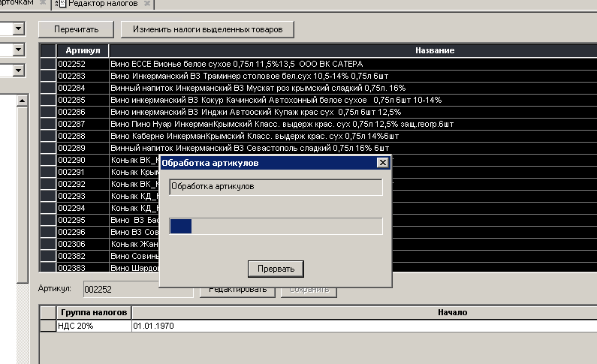The image size is (597, 364).
Task: Switch to the Редактор налогов tab
Action: (x=104, y=5)
